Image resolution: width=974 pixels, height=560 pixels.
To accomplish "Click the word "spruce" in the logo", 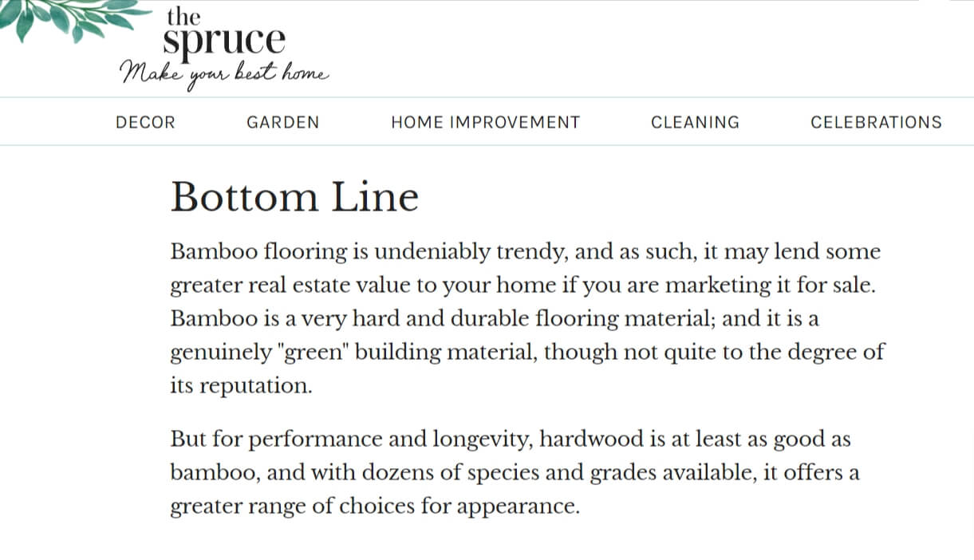I will [x=224, y=41].
